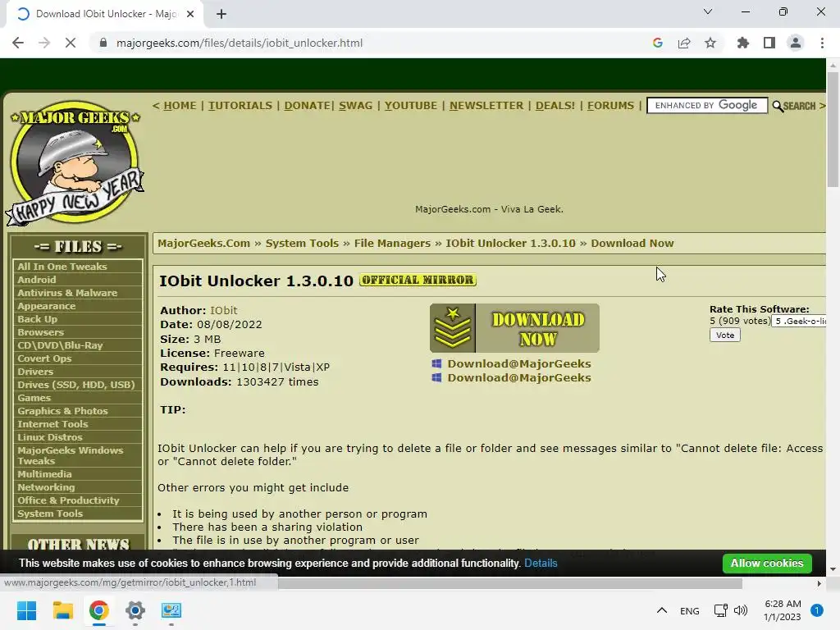Go to HOME in top navigation
The height and width of the screenshot is (630, 840).
click(x=180, y=106)
